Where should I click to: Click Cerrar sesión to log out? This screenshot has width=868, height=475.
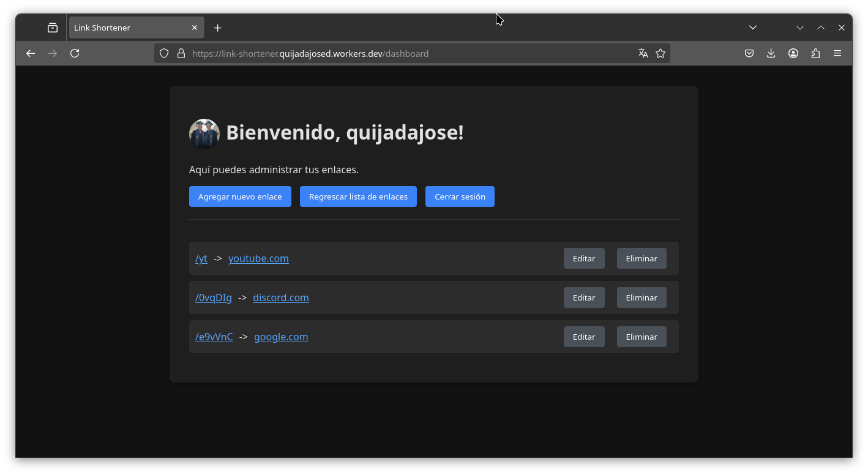click(x=460, y=196)
